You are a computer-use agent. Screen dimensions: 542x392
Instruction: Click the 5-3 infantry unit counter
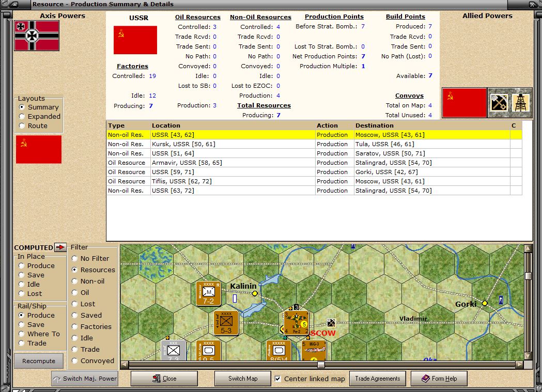pyautogui.click(x=226, y=323)
